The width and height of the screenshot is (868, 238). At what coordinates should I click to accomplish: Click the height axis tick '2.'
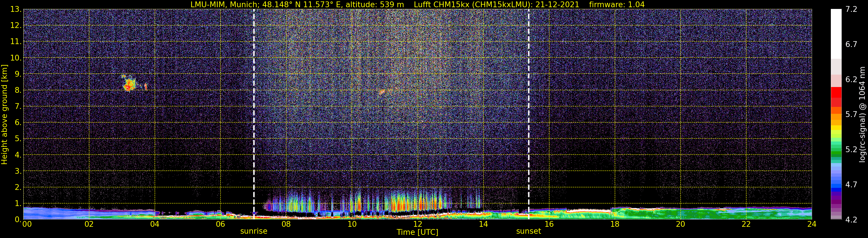tap(18, 188)
